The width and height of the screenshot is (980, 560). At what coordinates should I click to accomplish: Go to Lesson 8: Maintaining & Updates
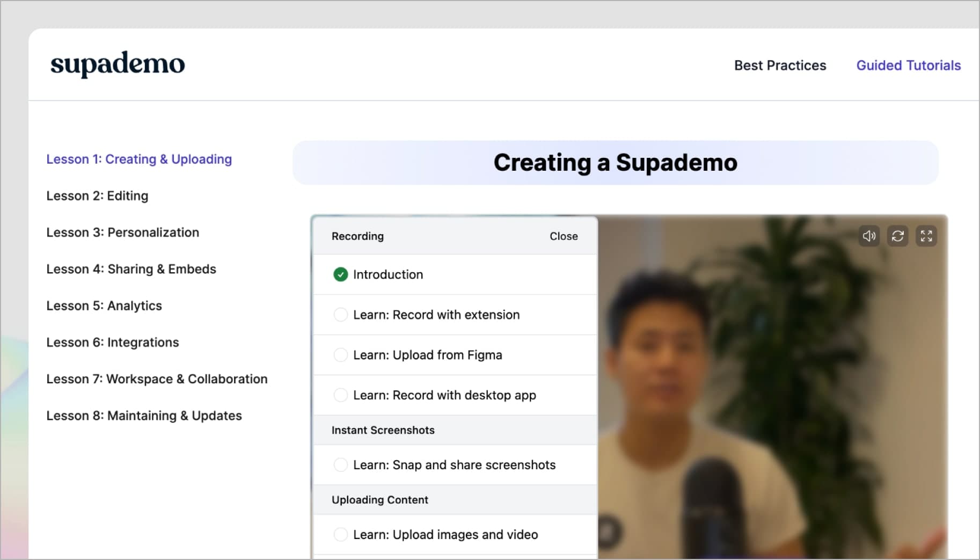[144, 416]
